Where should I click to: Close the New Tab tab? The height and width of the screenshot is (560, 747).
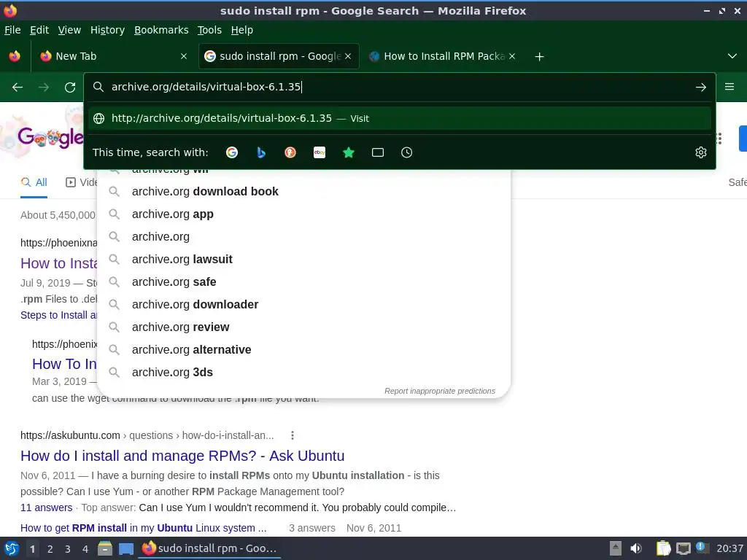click(x=184, y=56)
